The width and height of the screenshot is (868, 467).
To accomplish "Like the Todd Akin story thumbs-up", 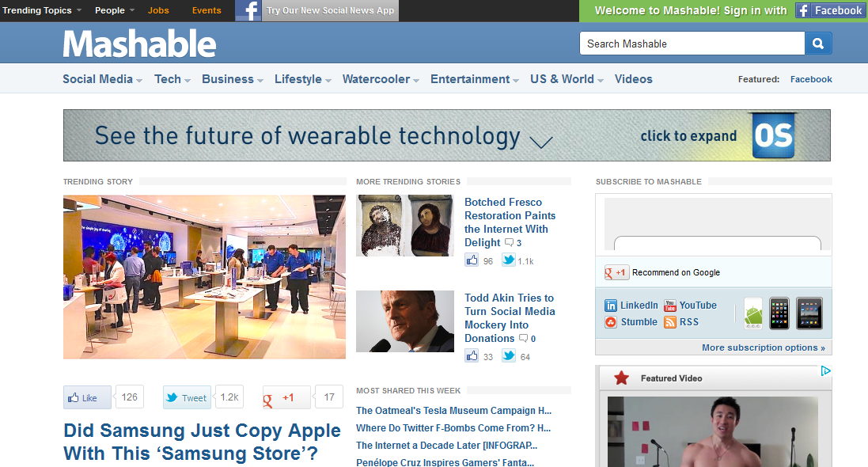I will [x=472, y=355].
